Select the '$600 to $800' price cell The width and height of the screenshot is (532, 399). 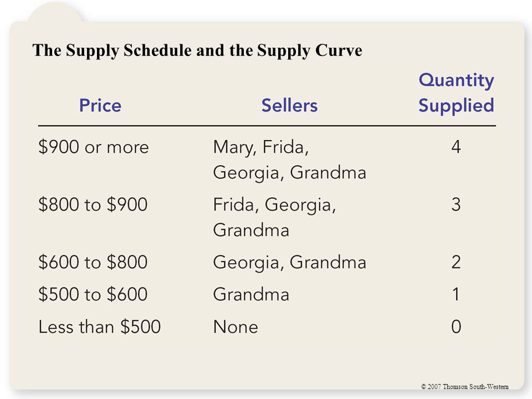click(x=93, y=262)
